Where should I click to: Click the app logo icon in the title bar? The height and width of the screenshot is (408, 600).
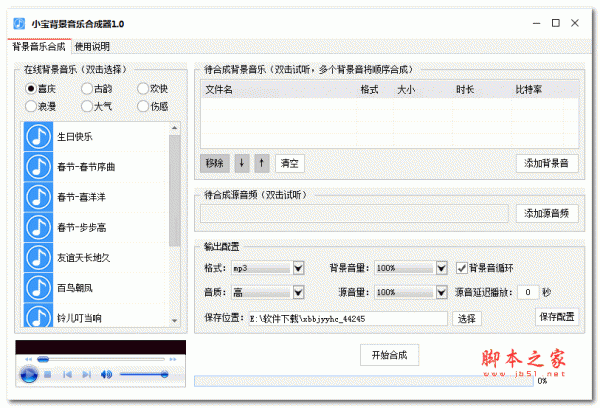pos(19,24)
